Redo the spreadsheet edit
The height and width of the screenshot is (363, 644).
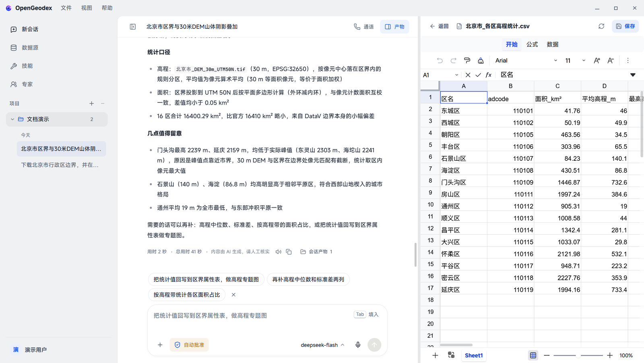(x=453, y=60)
